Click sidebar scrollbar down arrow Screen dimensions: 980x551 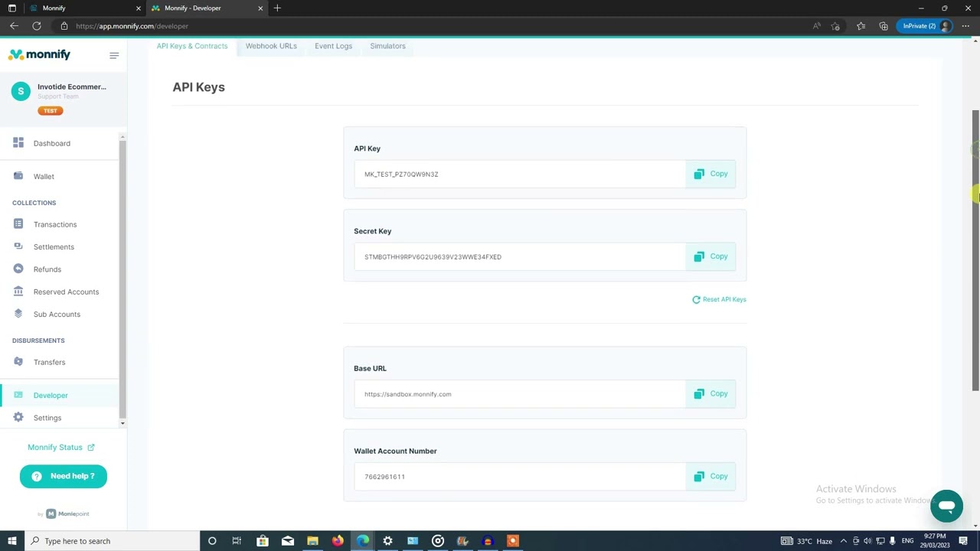coord(122,422)
